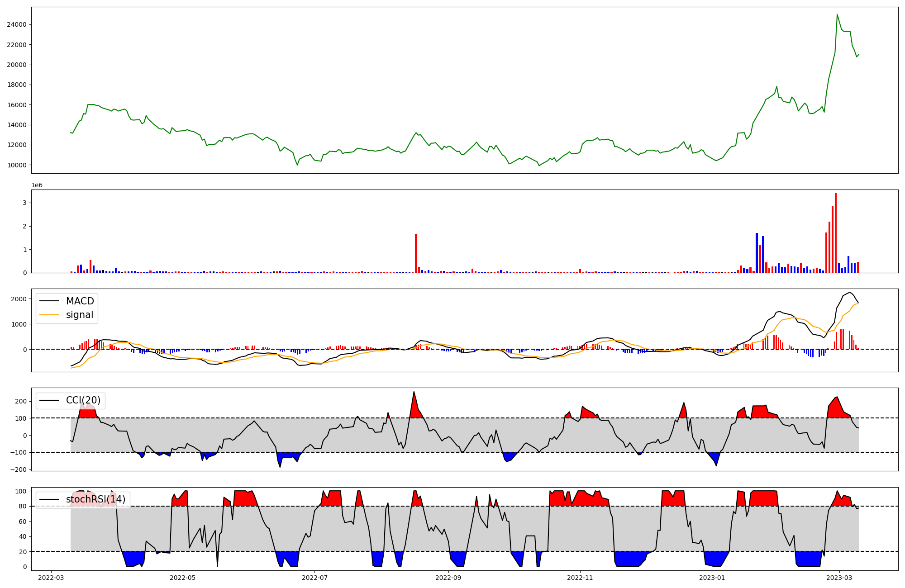Click the 10000 price axis tick label
The image size is (905, 588).
pyautogui.click(x=17, y=165)
